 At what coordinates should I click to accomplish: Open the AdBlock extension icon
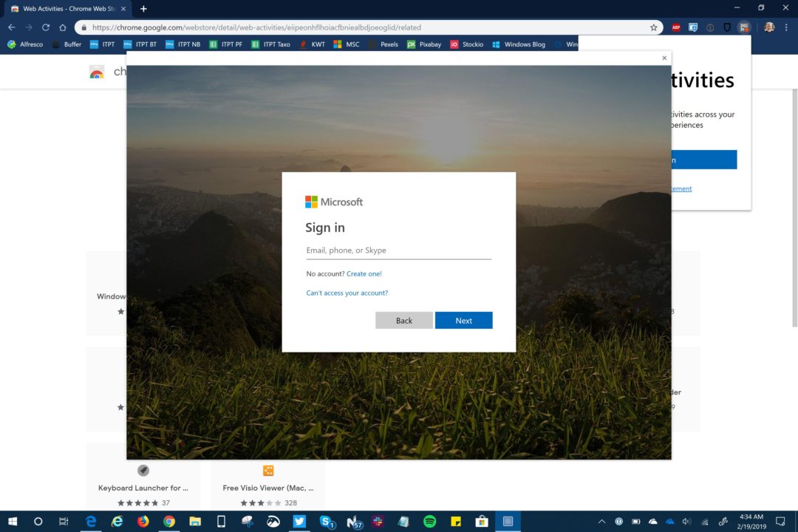[x=675, y=27]
